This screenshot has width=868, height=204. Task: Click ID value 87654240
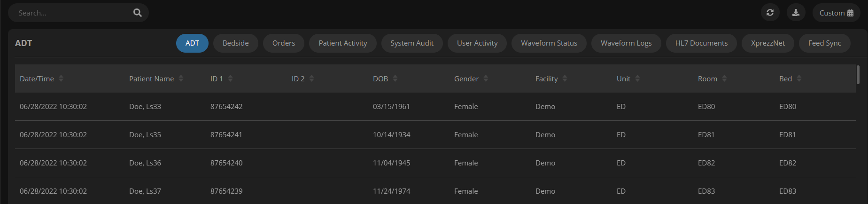tap(226, 163)
